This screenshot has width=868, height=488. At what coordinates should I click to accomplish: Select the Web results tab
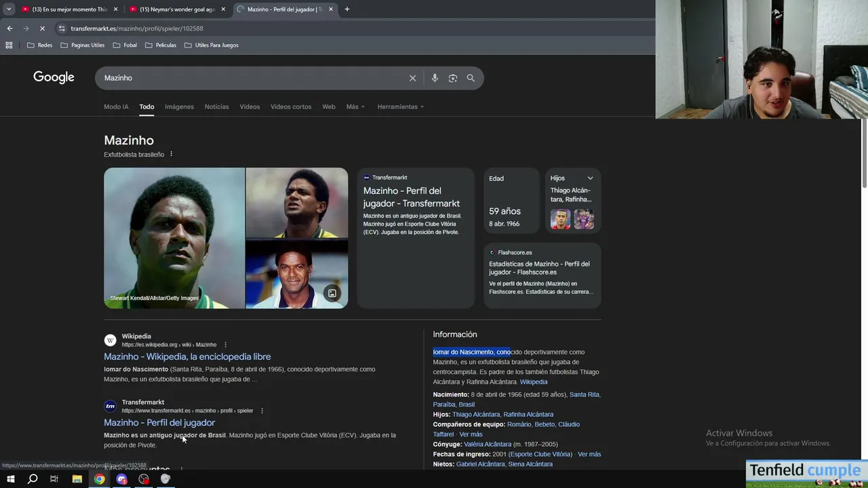tap(329, 106)
